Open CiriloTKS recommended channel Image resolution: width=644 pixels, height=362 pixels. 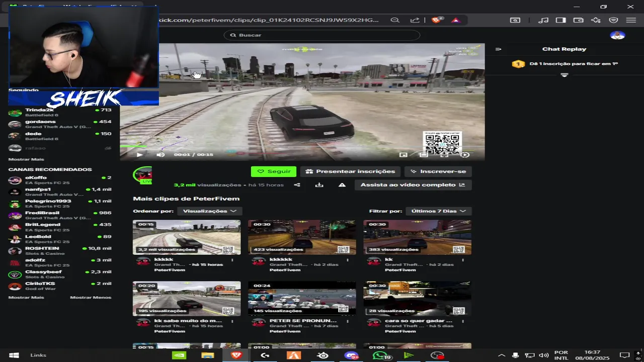click(60, 286)
